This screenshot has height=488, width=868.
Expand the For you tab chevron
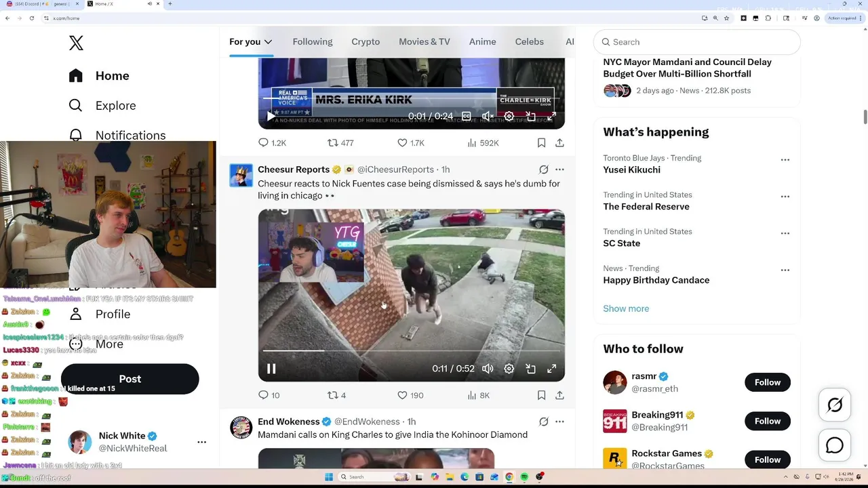[268, 42]
